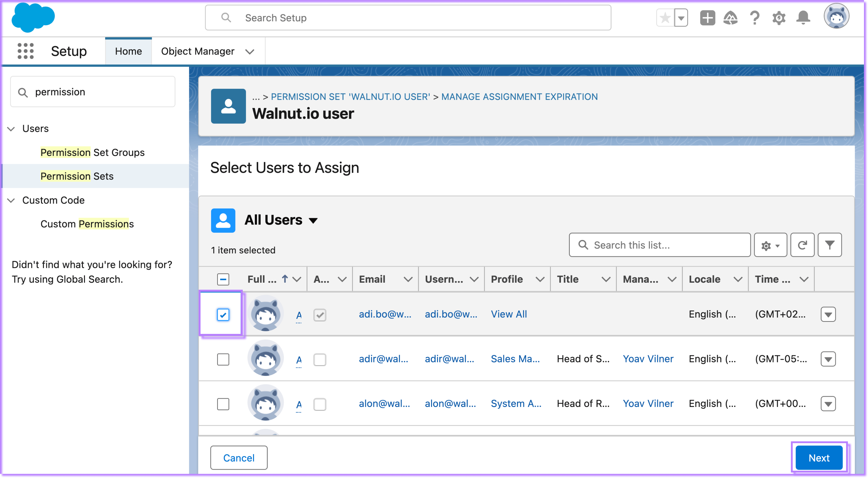868x478 pixels.
Task: Open row actions for alon@wal user
Action: pos(828,404)
